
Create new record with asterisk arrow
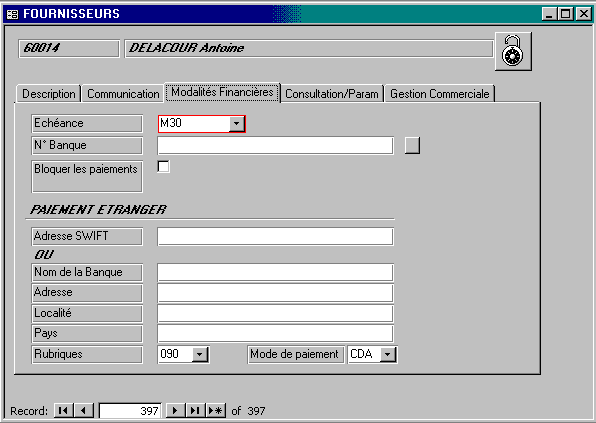click(216, 410)
